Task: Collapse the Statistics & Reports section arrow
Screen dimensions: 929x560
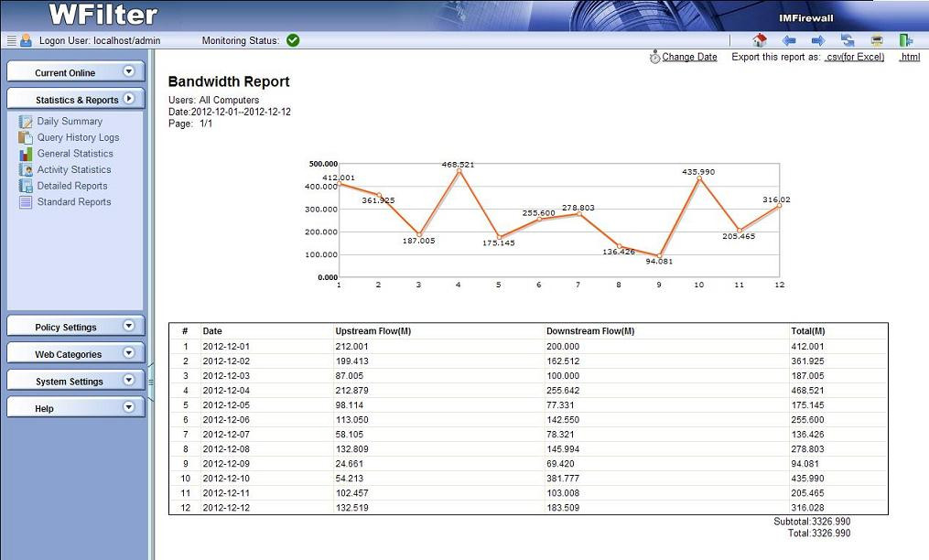Action: coord(128,99)
